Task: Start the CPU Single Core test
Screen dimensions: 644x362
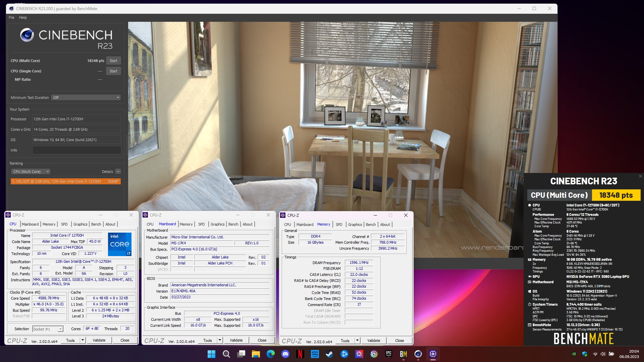Action: coord(113,71)
